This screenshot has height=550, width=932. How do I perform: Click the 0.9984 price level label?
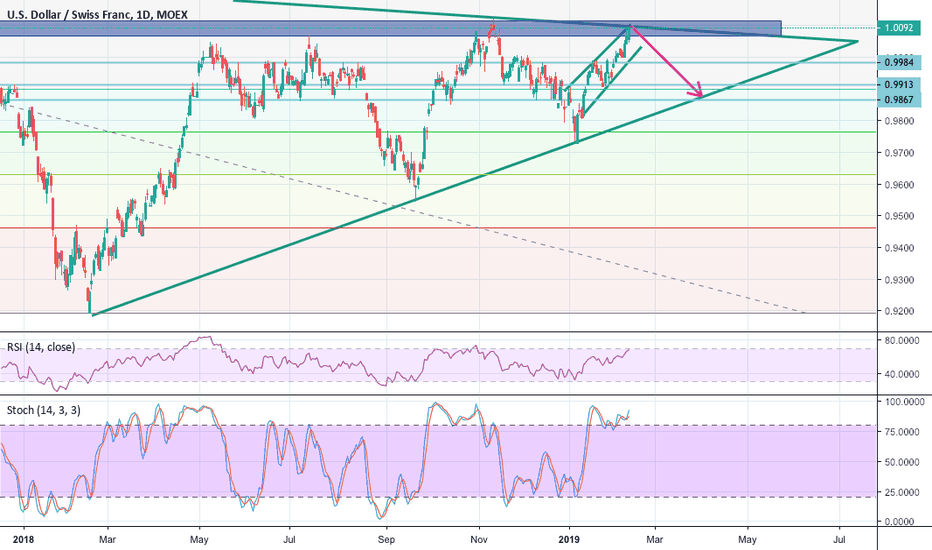pos(899,62)
